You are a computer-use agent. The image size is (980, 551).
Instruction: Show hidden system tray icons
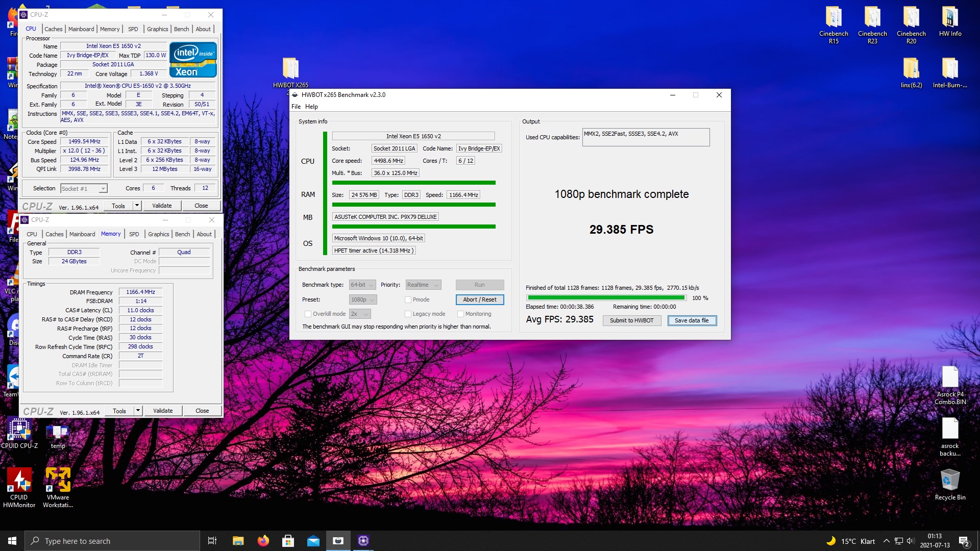coord(887,541)
